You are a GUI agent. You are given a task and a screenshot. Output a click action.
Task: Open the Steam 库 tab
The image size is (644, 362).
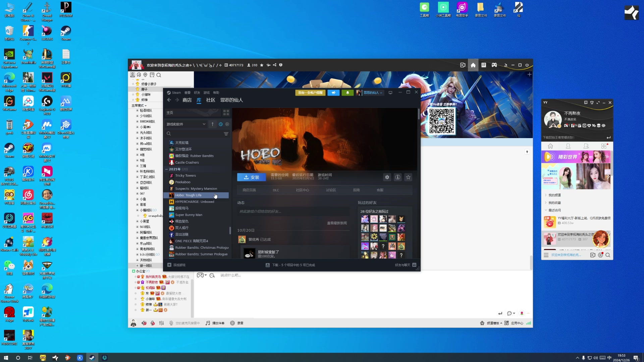tap(199, 100)
